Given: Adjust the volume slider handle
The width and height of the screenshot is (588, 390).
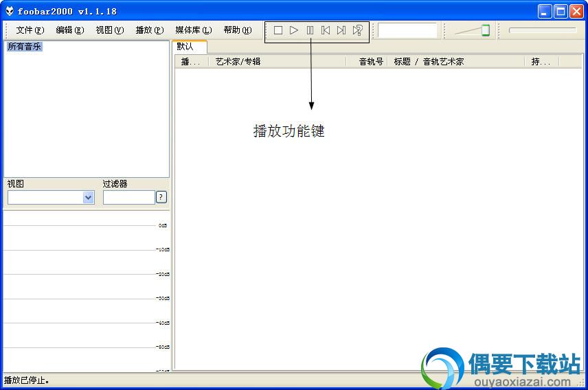Looking at the screenshot, I should point(485,30).
